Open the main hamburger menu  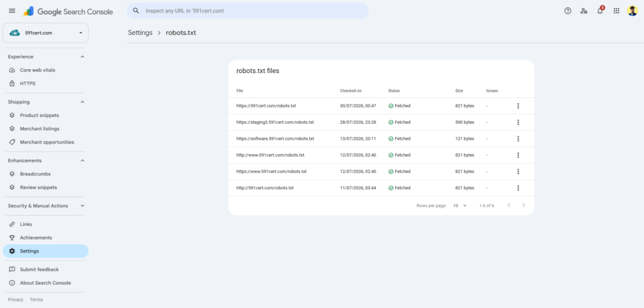12,11
